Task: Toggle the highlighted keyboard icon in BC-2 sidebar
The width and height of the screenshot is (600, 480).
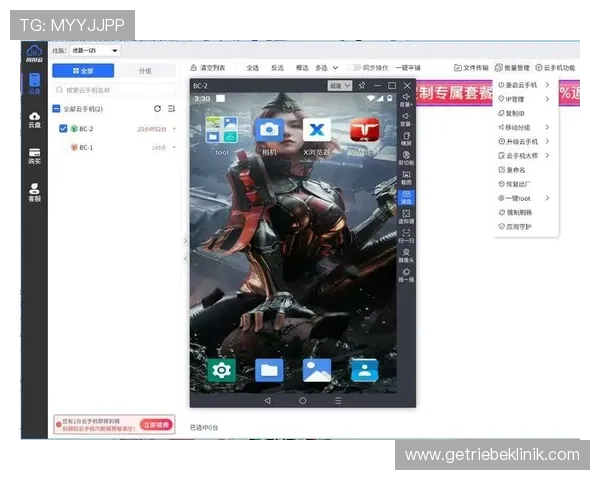Action: (x=406, y=198)
